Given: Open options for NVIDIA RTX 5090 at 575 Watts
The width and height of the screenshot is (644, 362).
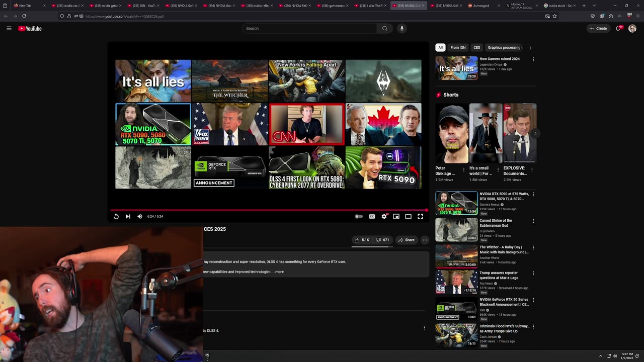Looking at the screenshot, I should pyautogui.click(x=533, y=194).
